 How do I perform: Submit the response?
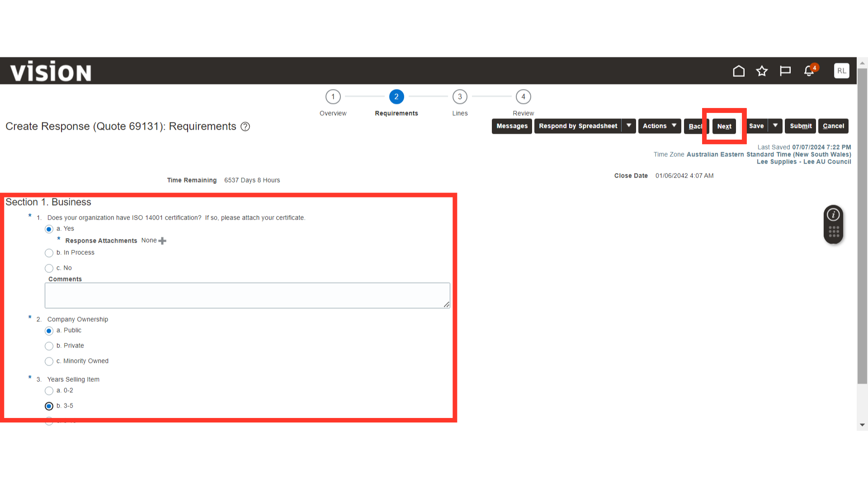tap(801, 126)
